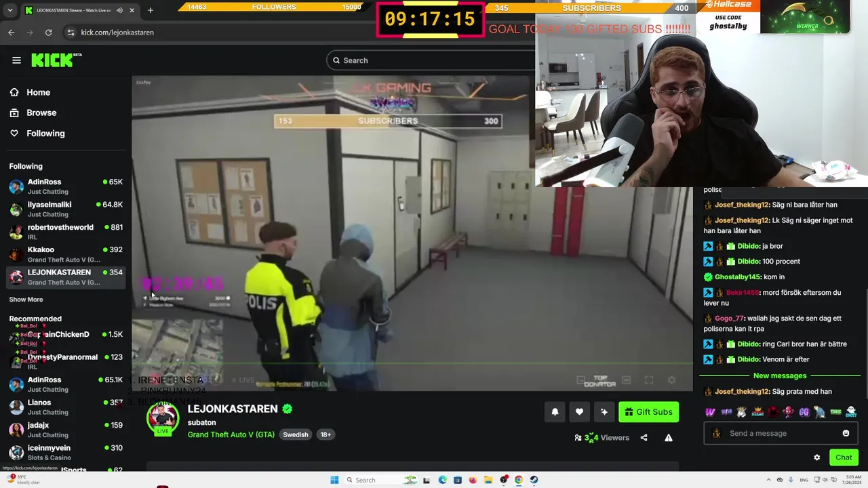Click the Swedish language tag
Screen dimensions: 868x488
[x=295, y=434]
